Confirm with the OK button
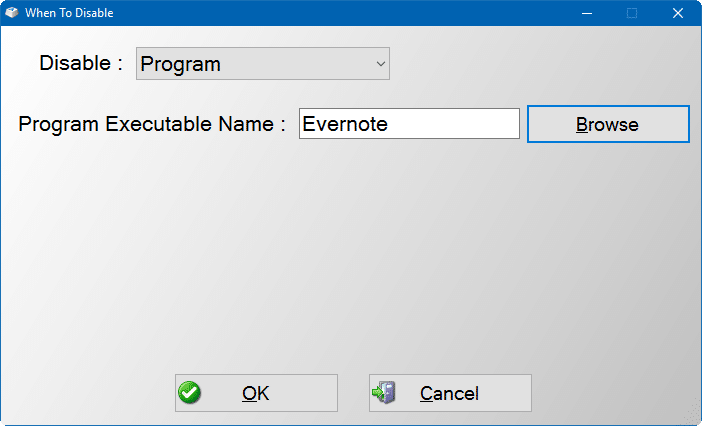This screenshot has height=426, width=702. [x=256, y=393]
